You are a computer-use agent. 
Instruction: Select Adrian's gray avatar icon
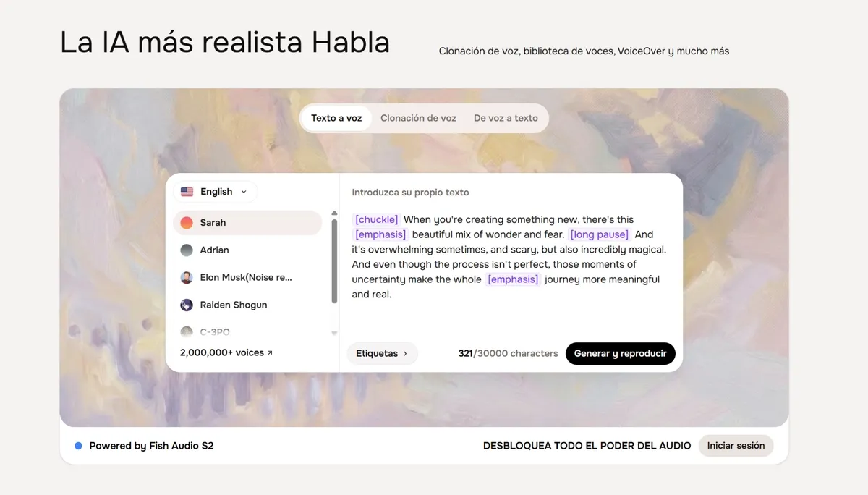point(187,250)
